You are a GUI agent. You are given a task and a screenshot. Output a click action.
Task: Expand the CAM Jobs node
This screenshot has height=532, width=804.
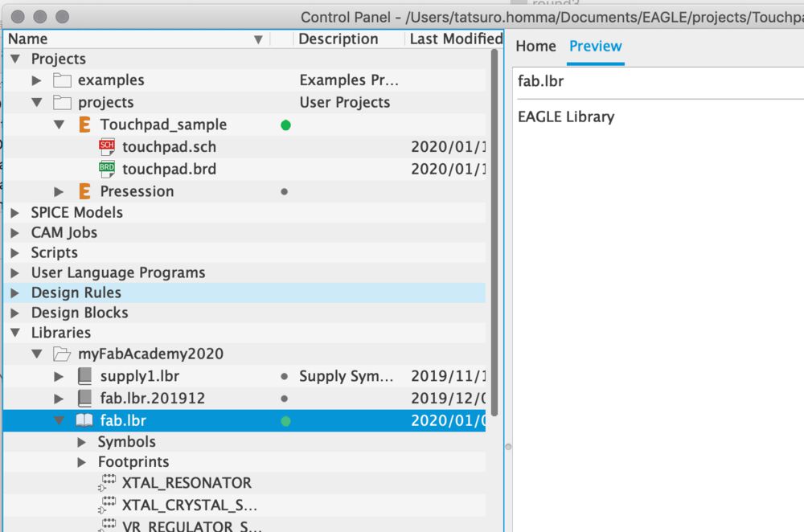(14, 233)
